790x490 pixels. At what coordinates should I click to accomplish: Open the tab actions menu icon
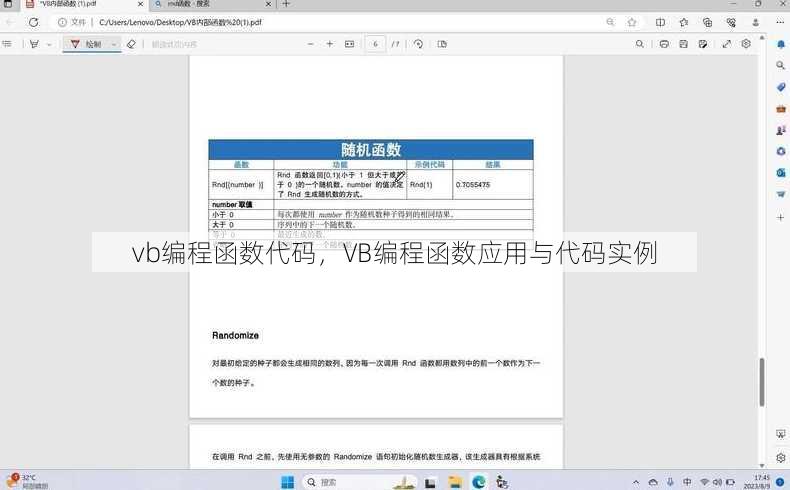pos(8,4)
